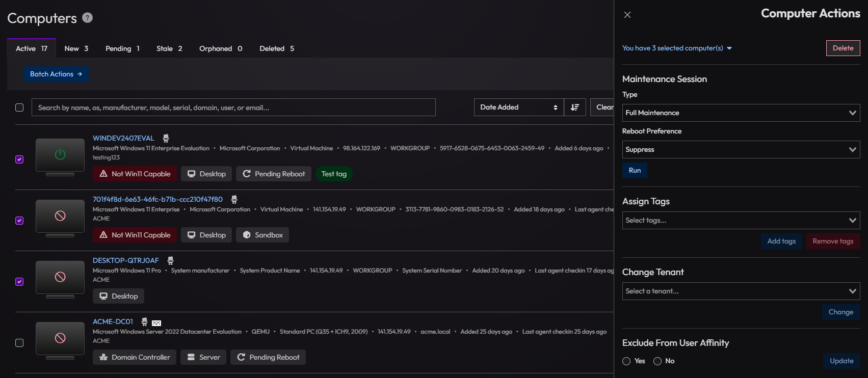Open the Select tags dropdown
Image resolution: width=868 pixels, height=378 pixels.
click(741, 220)
